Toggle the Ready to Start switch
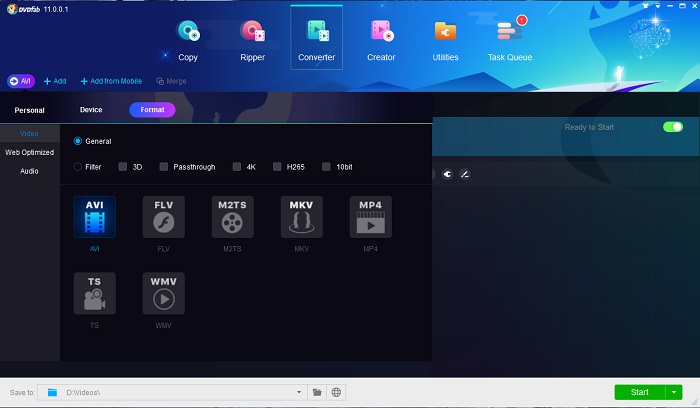Screen dimensions: 700x408 click(673, 127)
